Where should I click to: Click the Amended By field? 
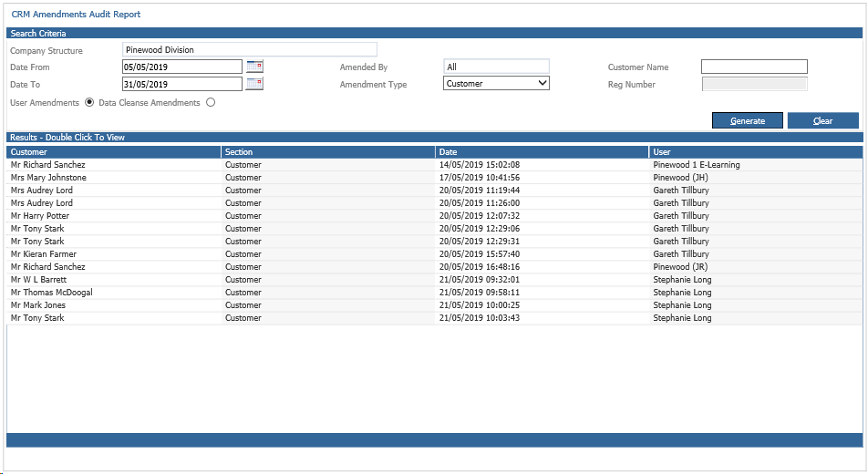496,67
